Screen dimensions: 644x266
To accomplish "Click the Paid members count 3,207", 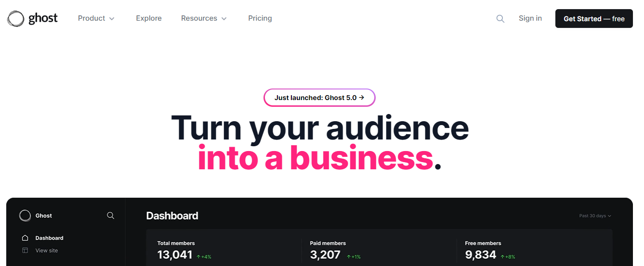I will 325,255.
